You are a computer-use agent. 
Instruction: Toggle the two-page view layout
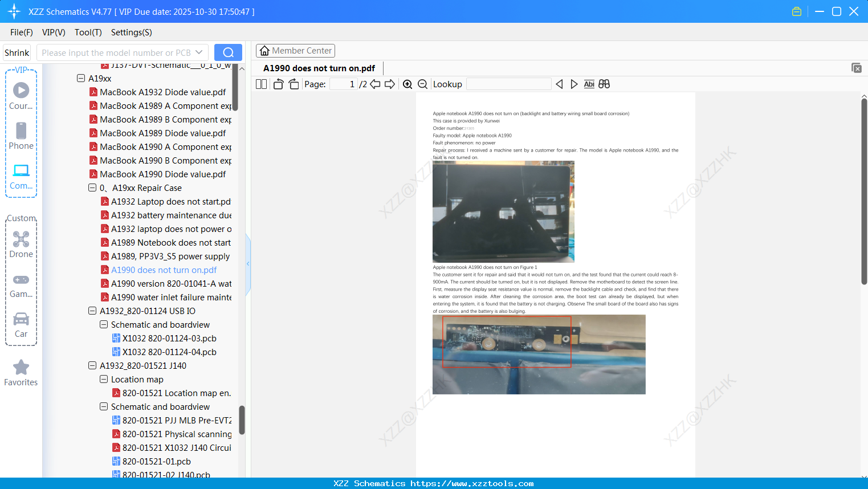click(261, 84)
